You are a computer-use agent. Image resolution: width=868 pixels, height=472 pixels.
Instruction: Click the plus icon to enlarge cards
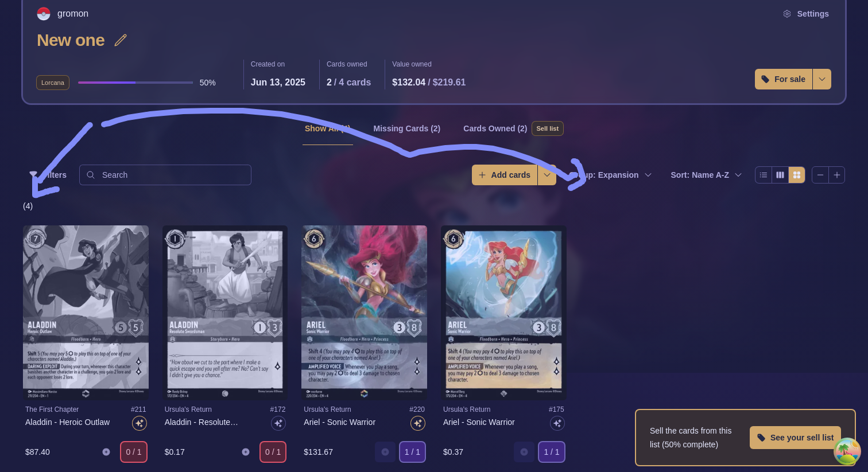pyautogui.click(x=837, y=175)
